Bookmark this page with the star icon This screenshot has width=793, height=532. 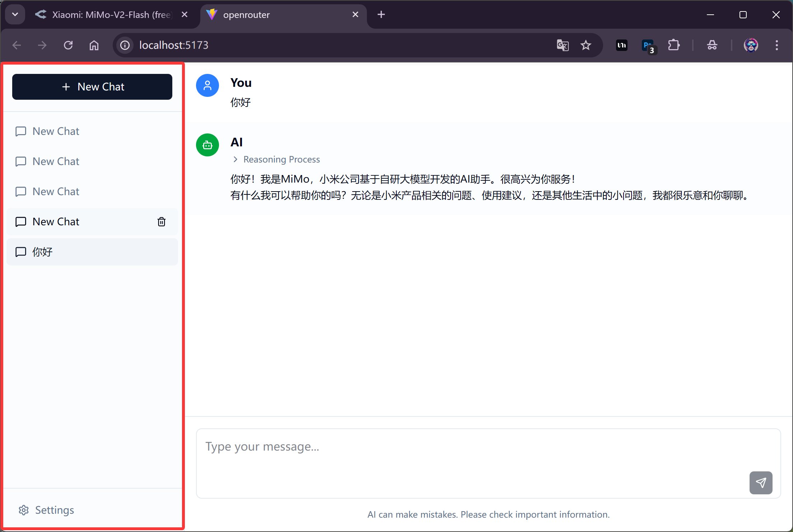tap(586, 45)
